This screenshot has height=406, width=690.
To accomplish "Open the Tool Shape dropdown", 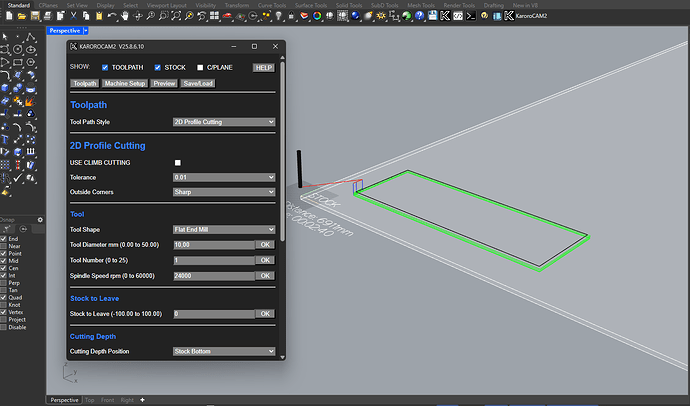I will pos(223,229).
